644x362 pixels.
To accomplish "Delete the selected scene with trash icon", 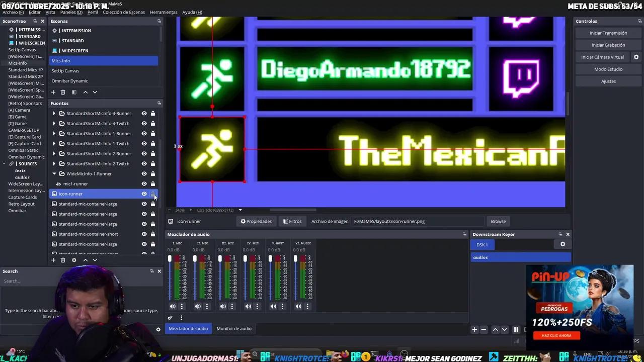I will point(63,93).
